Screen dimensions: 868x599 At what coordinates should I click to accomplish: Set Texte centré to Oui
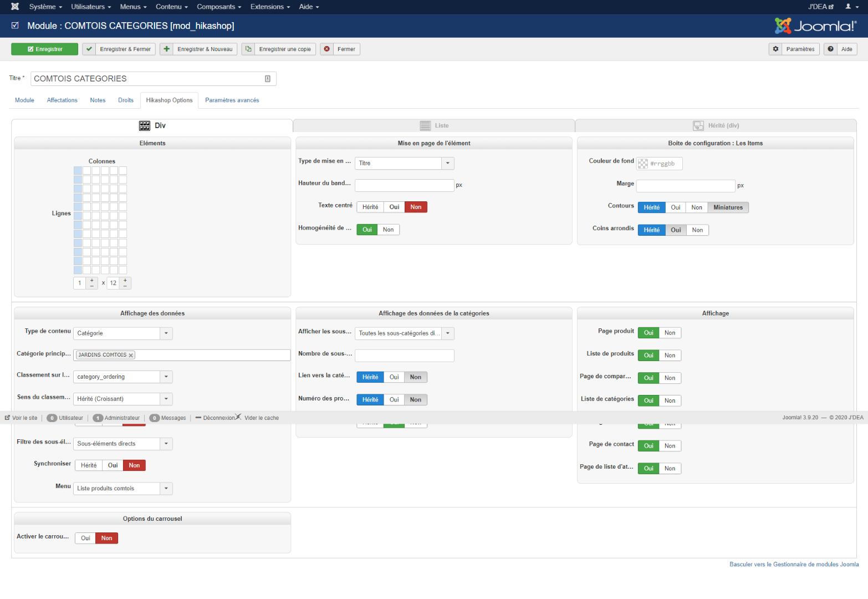click(x=394, y=207)
